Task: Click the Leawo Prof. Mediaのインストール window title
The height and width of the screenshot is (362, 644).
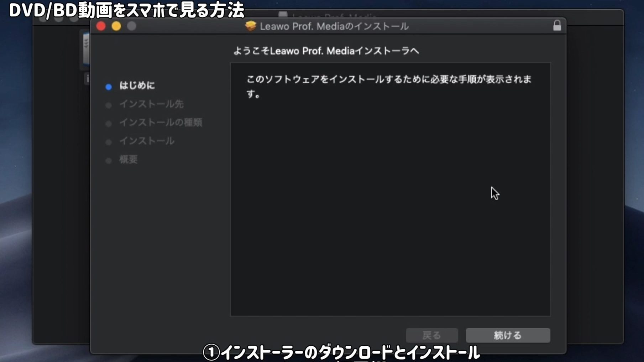Action: point(334,26)
